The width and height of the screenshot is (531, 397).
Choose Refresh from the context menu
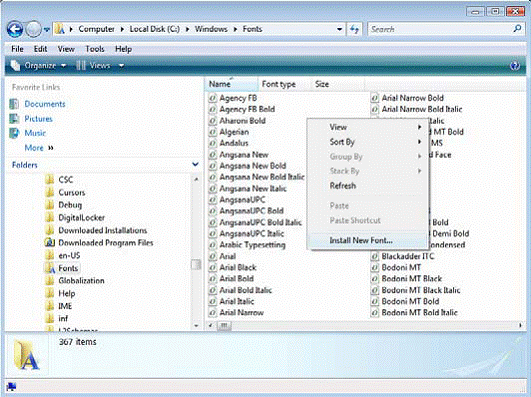368,186
